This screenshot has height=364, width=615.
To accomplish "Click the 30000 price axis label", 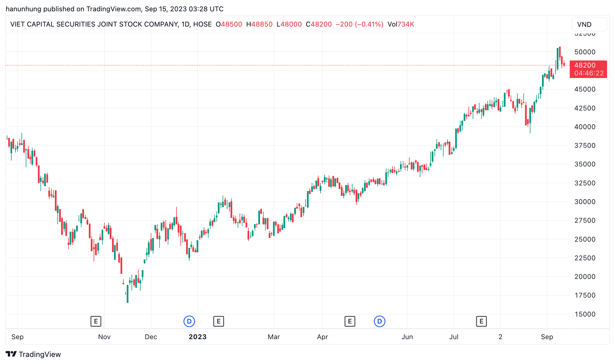I will (585, 202).
